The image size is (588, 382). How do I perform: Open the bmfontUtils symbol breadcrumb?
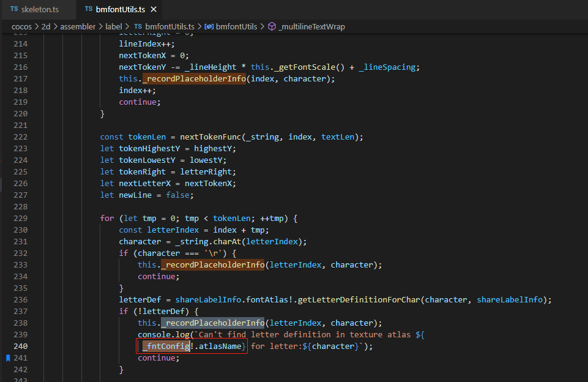coord(236,27)
